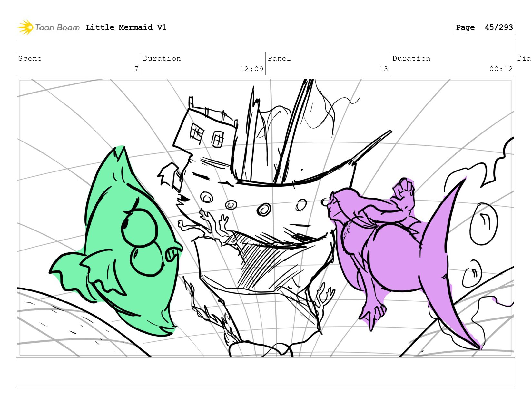Click panel duration value 00:12
This screenshot has width=532, height=411.
501,69
